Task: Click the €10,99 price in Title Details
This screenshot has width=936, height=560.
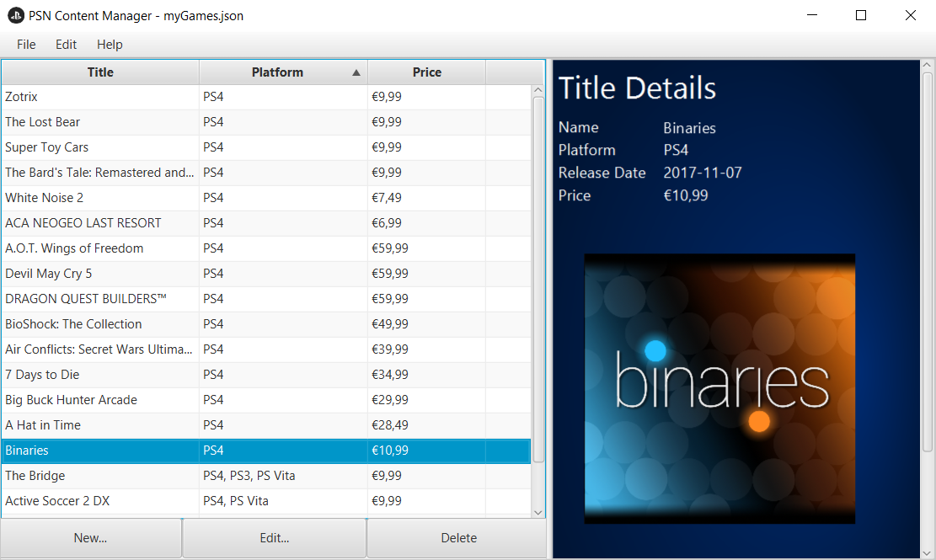Action: click(x=686, y=195)
